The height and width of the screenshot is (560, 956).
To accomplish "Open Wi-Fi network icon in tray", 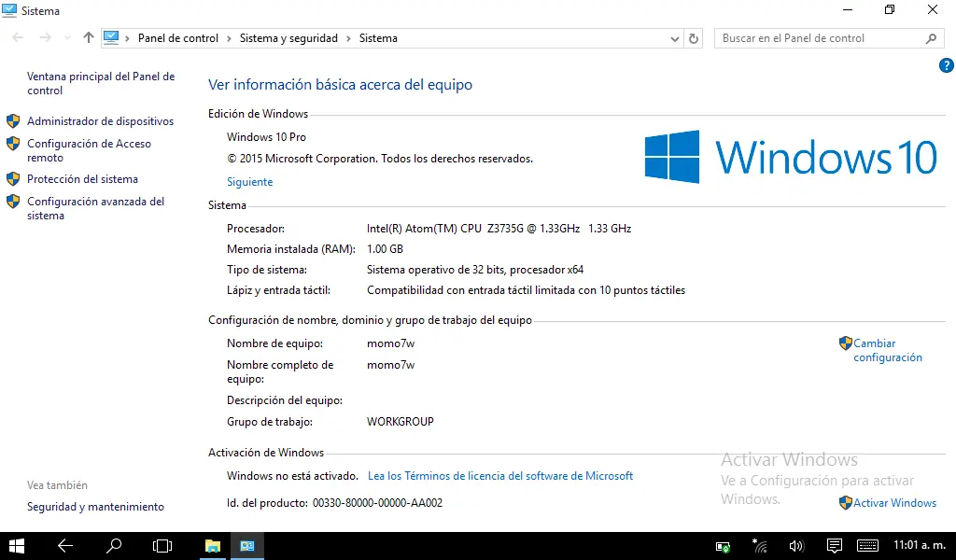I will pos(760,546).
